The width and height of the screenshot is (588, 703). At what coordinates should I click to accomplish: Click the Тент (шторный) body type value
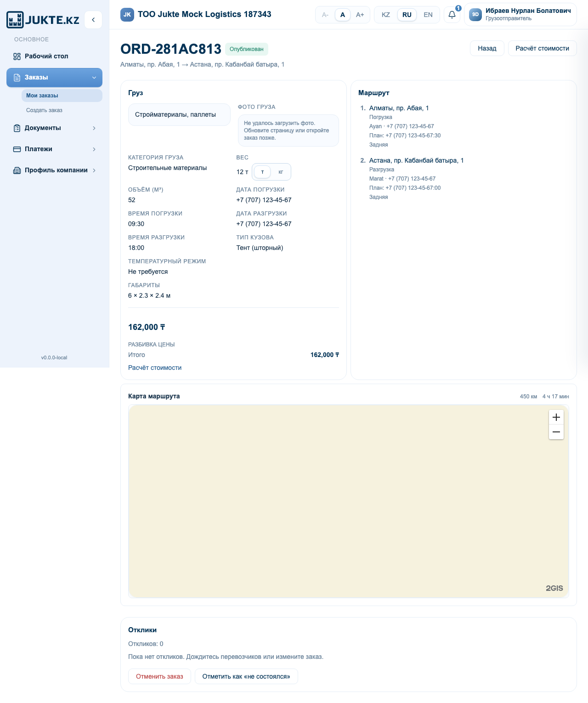[260, 248]
